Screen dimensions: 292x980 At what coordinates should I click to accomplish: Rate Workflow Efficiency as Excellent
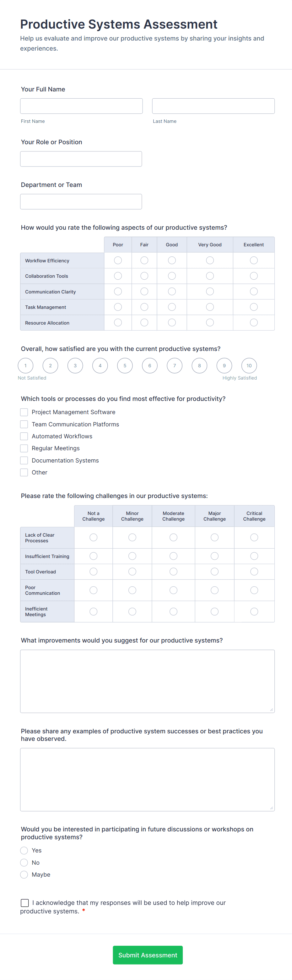click(254, 260)
